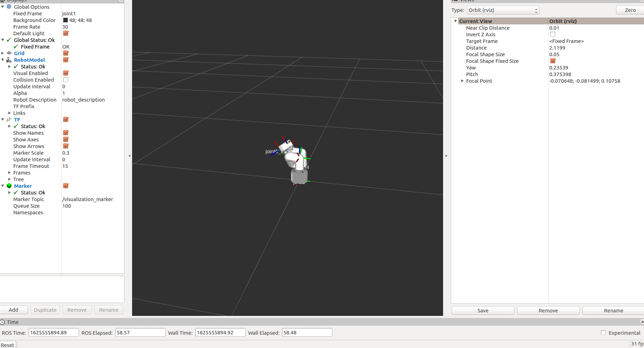Screen dimensions: 644x348
Task: Toggle the Show Names checkbox
Action: (x=66, y=133)
